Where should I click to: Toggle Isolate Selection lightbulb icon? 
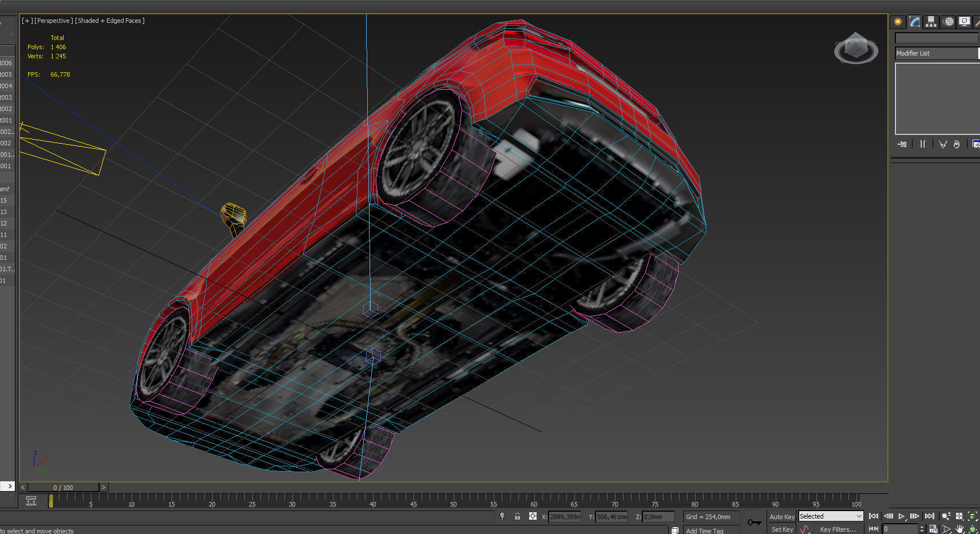coord(502,516)
